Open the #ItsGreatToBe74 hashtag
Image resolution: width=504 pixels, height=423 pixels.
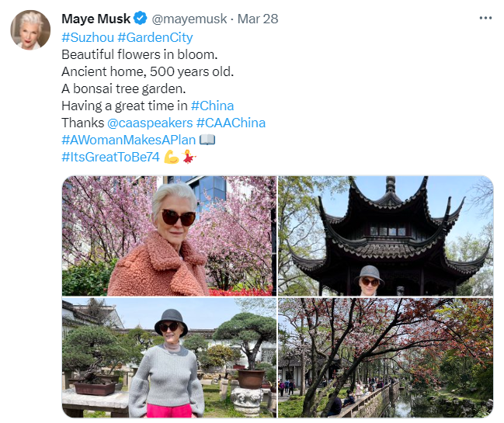[110, 157]
